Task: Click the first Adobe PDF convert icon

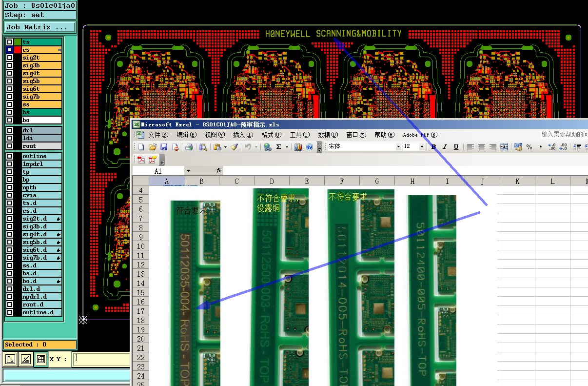Action: coord(141,160)
